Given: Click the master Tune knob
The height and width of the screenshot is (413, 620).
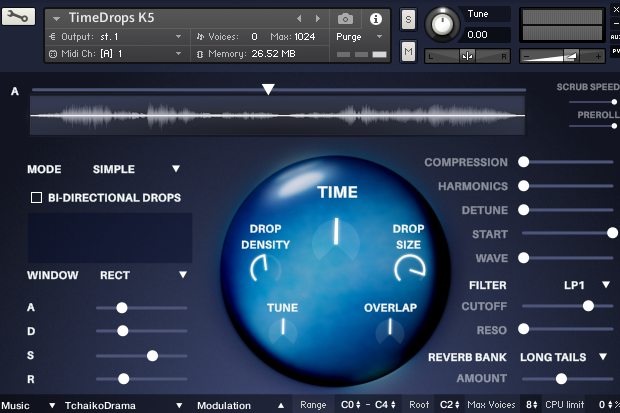Looking at the screenshot, I should [442, 24].
